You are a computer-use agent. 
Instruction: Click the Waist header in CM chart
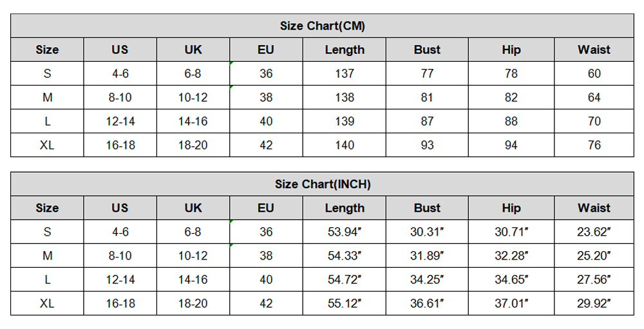(x=594, y=50)
